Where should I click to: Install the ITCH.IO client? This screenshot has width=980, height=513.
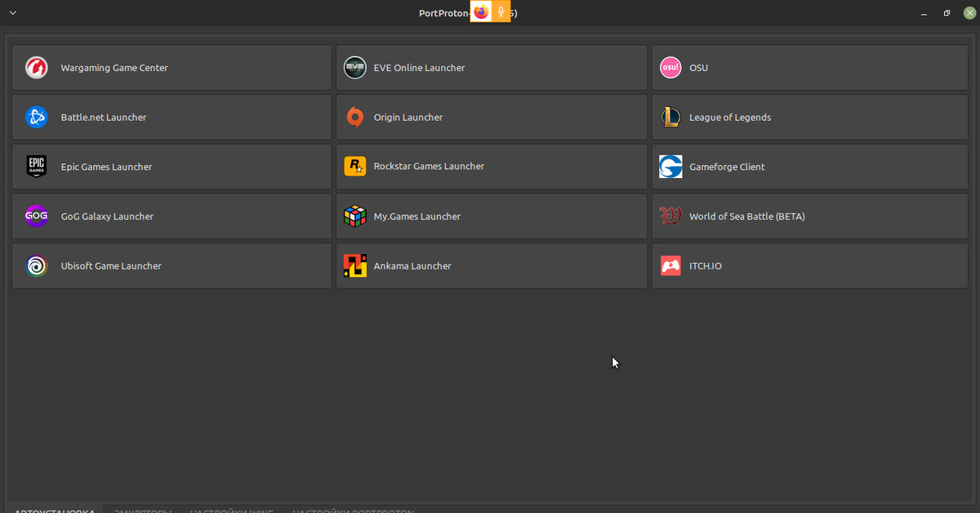(x=810, y=266)
